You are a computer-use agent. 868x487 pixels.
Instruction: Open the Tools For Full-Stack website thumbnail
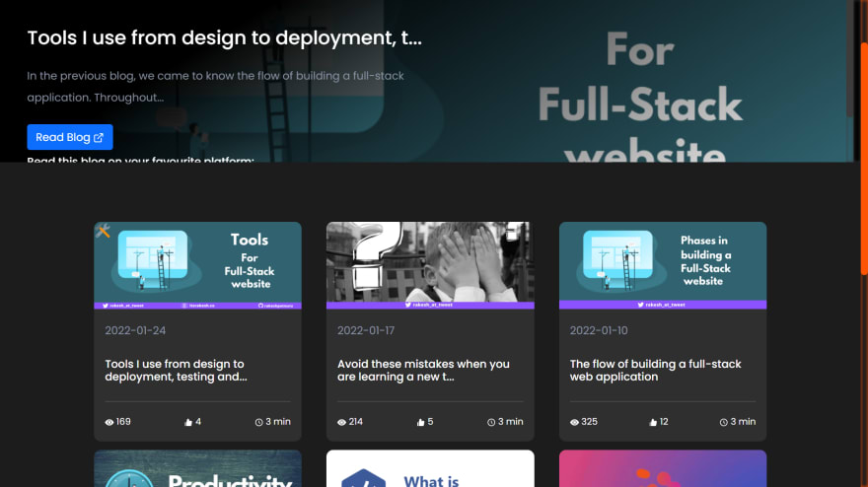[x=197, y=265]
